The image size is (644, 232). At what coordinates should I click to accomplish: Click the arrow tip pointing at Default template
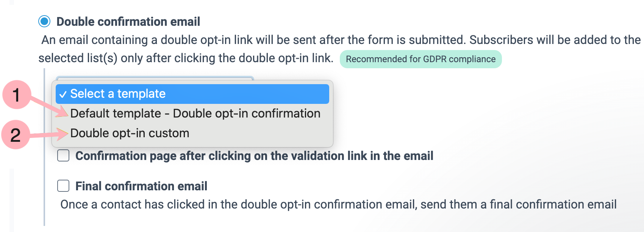coord(66,114)
